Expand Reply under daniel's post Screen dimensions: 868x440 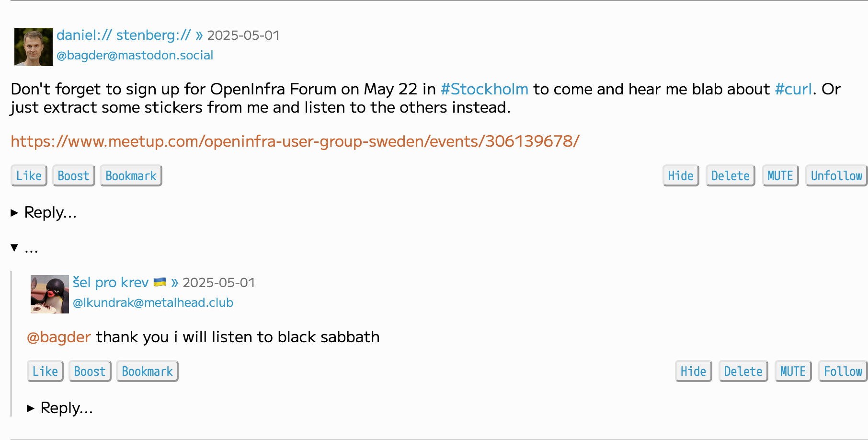click(44, 212)
